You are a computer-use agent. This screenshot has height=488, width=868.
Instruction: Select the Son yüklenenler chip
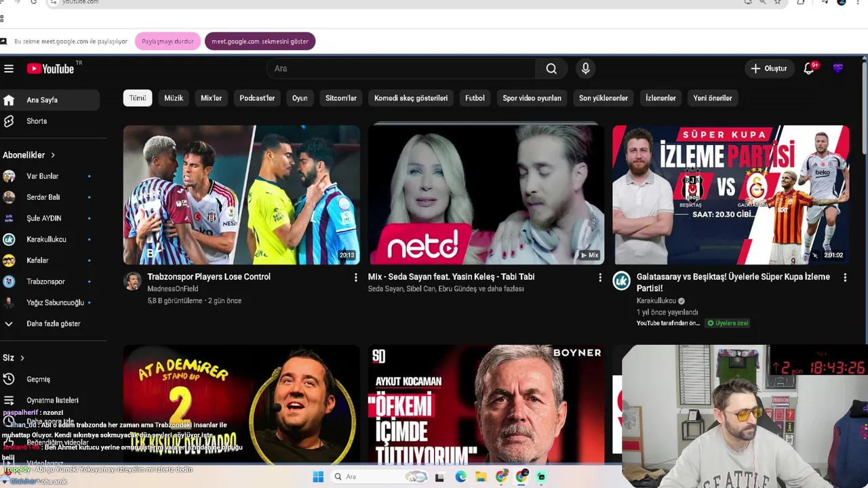[x=604, y=98]
